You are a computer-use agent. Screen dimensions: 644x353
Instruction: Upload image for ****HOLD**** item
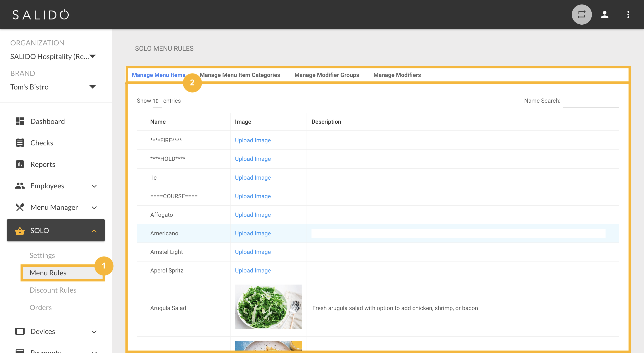pyautogui.click(x=253, y=159)
